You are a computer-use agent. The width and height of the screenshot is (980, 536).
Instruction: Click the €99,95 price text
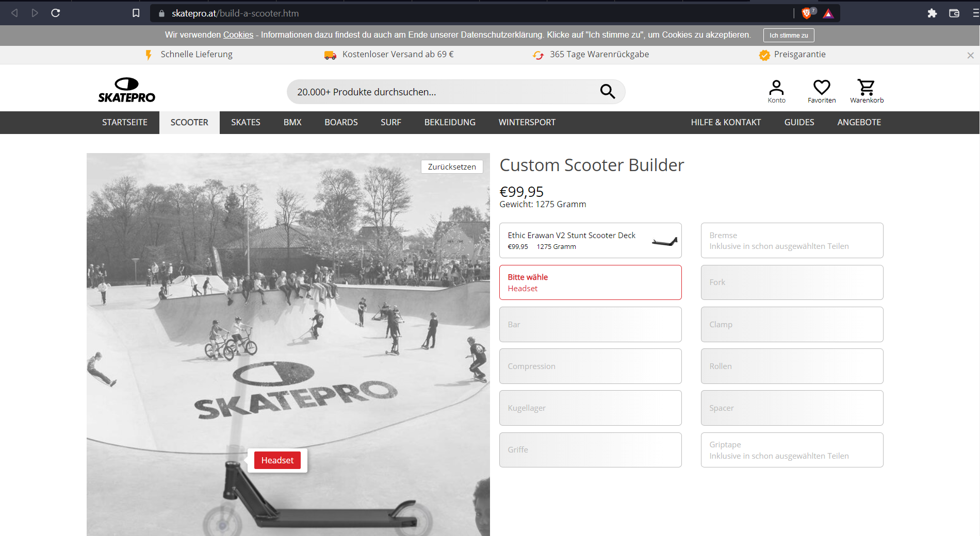tap(521, 191)
